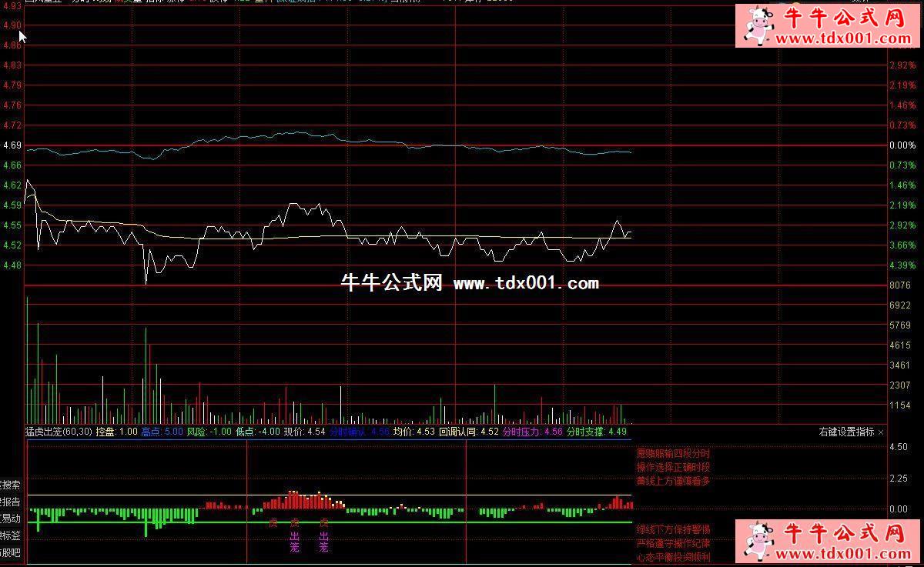Close the indicator panel with the × button
Screen dimensions: 924x567
tap(881, 432)
